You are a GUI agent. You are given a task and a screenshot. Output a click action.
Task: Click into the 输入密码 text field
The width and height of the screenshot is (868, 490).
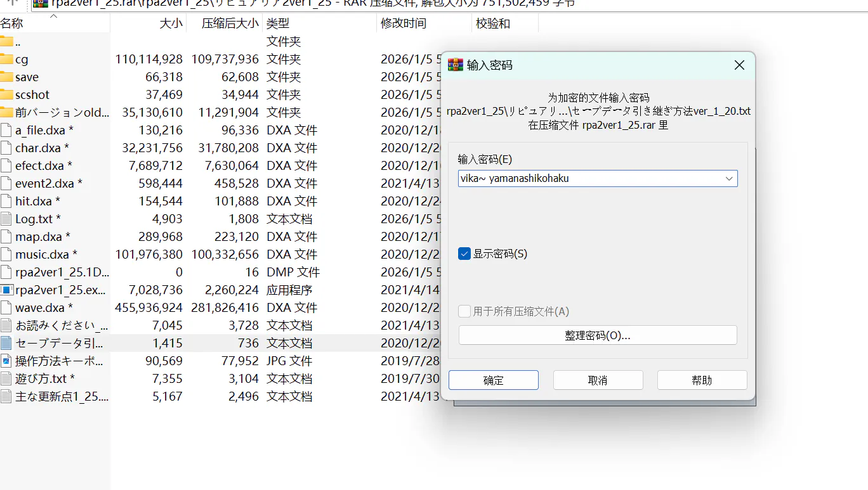click(590, 179)
